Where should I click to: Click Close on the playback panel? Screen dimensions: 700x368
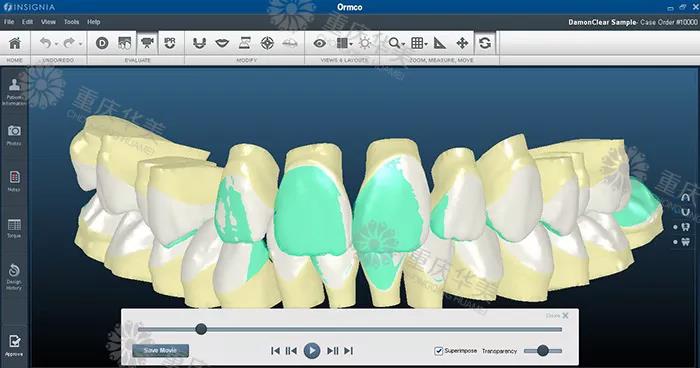point(557,315)
